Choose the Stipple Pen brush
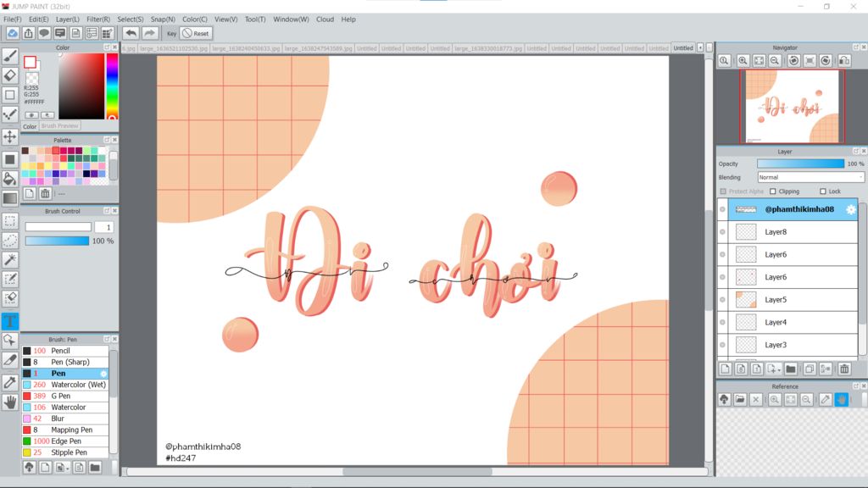This screenshot has height=488, width=868. (x=65, y=452)
